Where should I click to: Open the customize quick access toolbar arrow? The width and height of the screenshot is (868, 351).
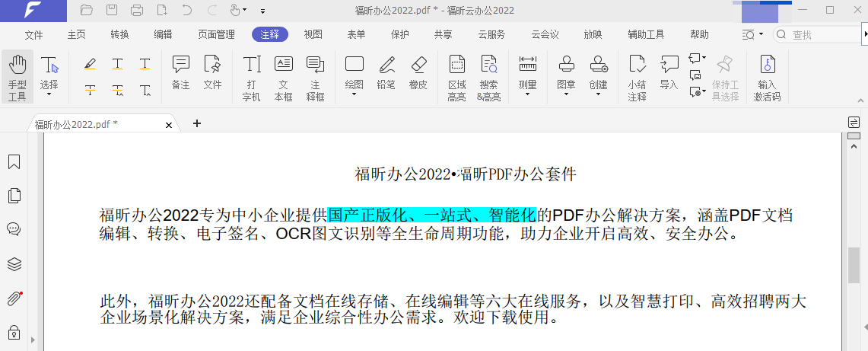coord(262,11)
